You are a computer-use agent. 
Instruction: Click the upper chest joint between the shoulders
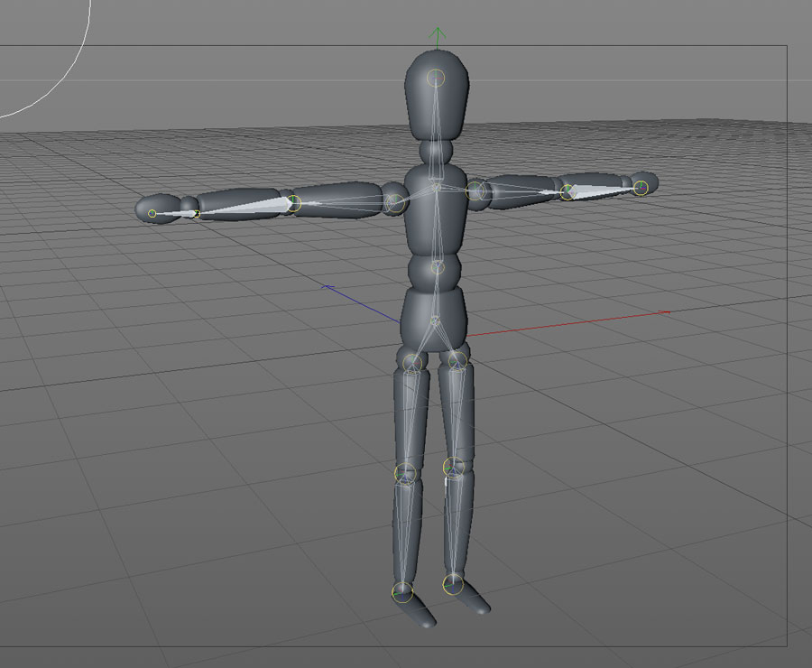[437, 186]
